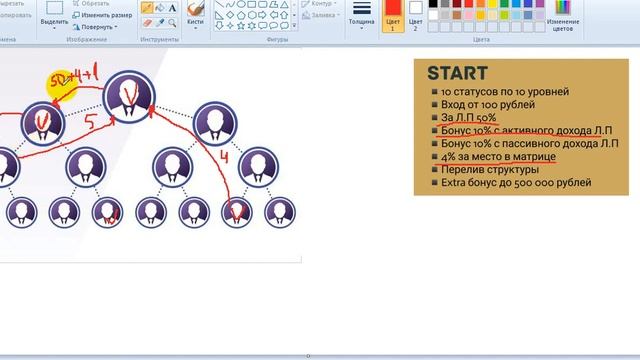Click the Выделить selection rectangle icon
The image size is (640, 360).
pyautogui.click(x=54, y=8)
